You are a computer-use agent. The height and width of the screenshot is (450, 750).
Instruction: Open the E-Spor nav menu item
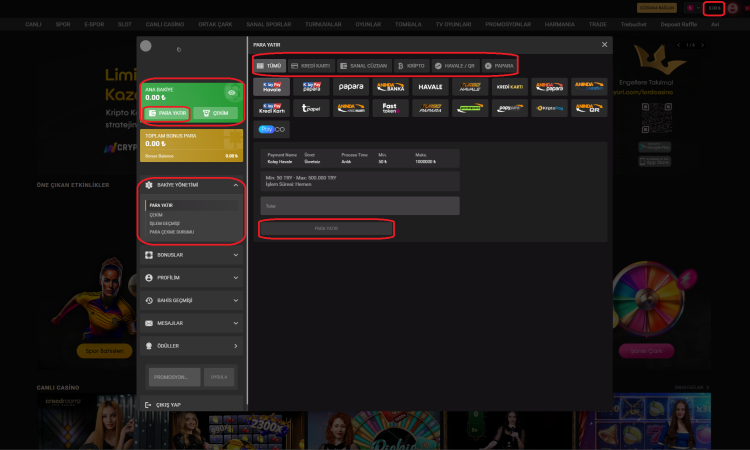click(x=94, y=24)
